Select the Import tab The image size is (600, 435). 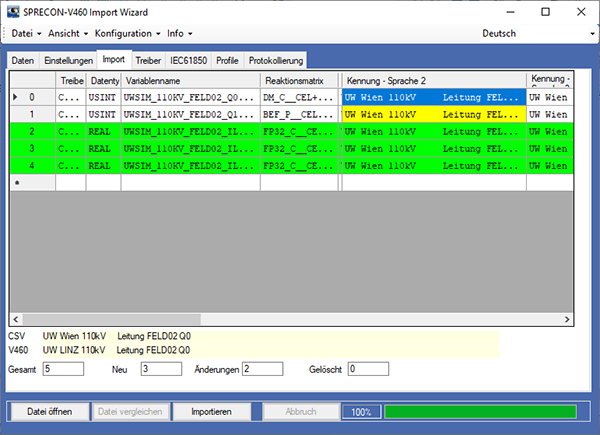click(x=114, y=60)
